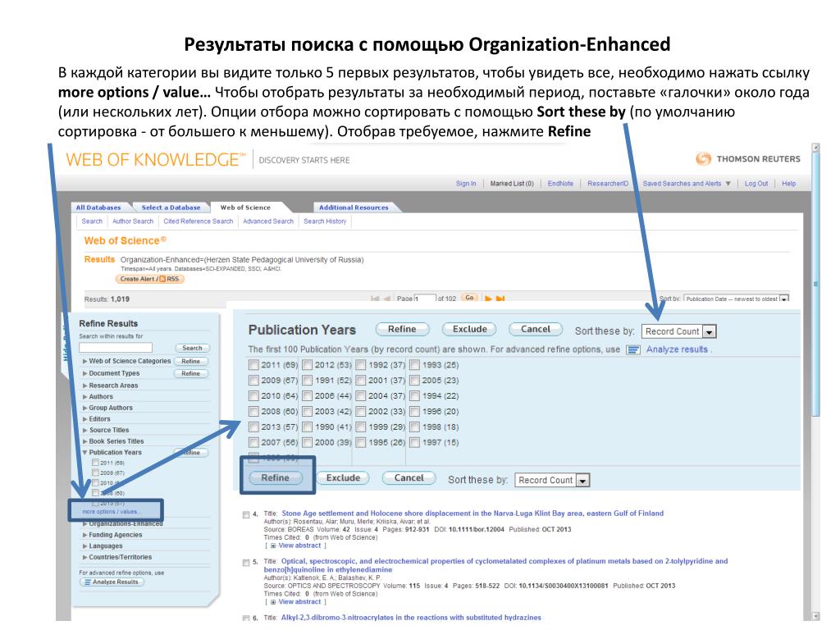840x630 pixels.
Task: Open the EndNote link
Action: [x=559, y=184]
